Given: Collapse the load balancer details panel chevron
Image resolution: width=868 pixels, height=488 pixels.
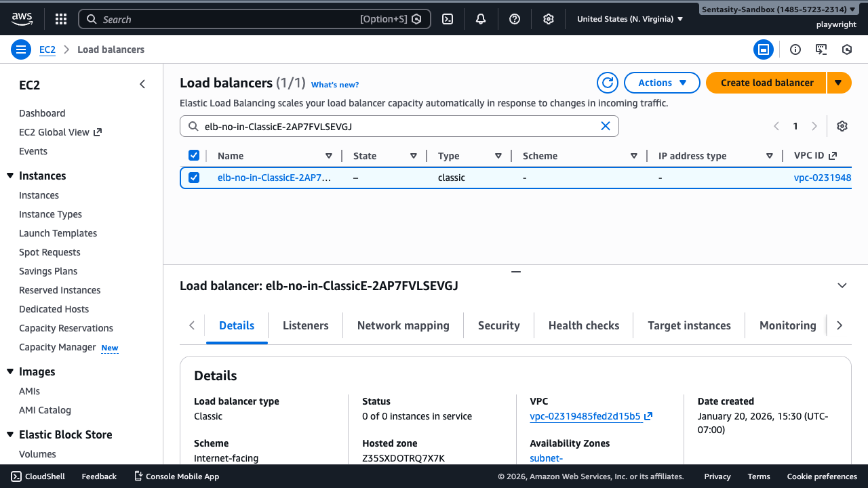Looking at the screenshot, I should tap(842, 285).
